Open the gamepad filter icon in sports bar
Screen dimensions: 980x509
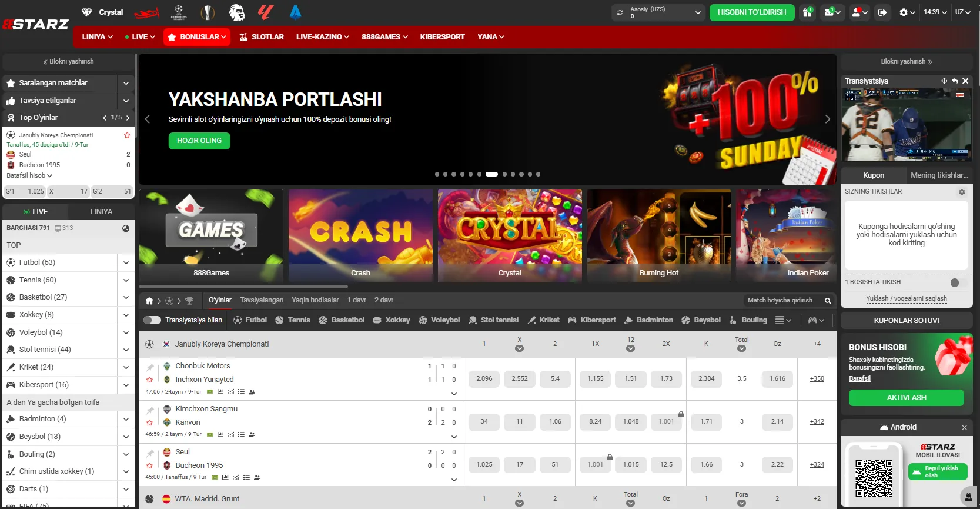(x=816, y=320)
